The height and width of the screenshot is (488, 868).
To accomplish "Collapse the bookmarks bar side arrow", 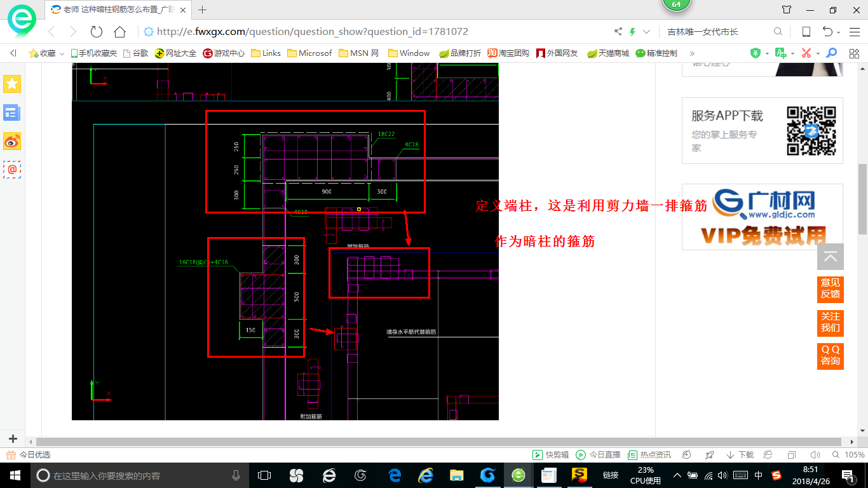I will coord(13,53).
